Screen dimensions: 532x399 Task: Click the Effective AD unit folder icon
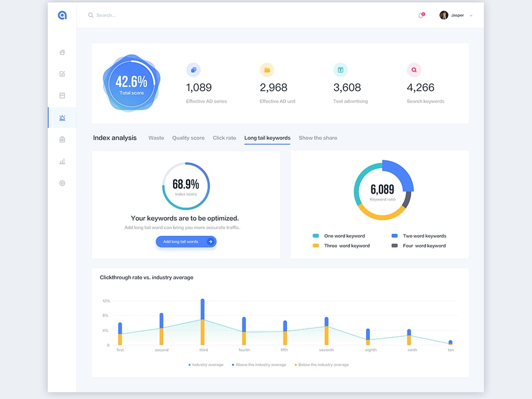[267, 70]
